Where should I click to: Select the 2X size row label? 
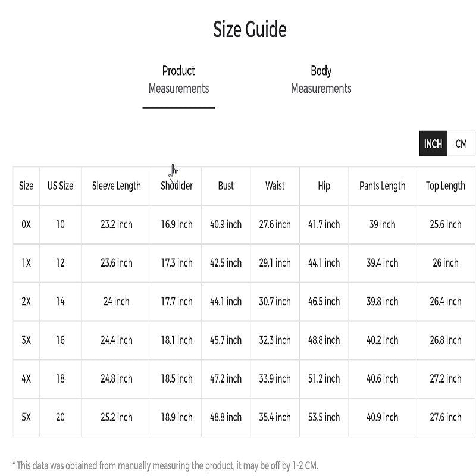click(x=26, y=302)
